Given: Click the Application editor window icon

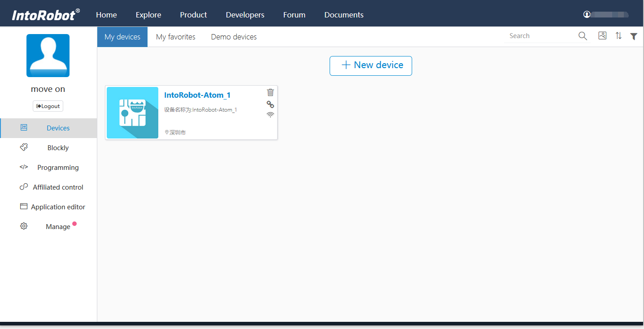Looking at the screenshot, I should (24, 207).
